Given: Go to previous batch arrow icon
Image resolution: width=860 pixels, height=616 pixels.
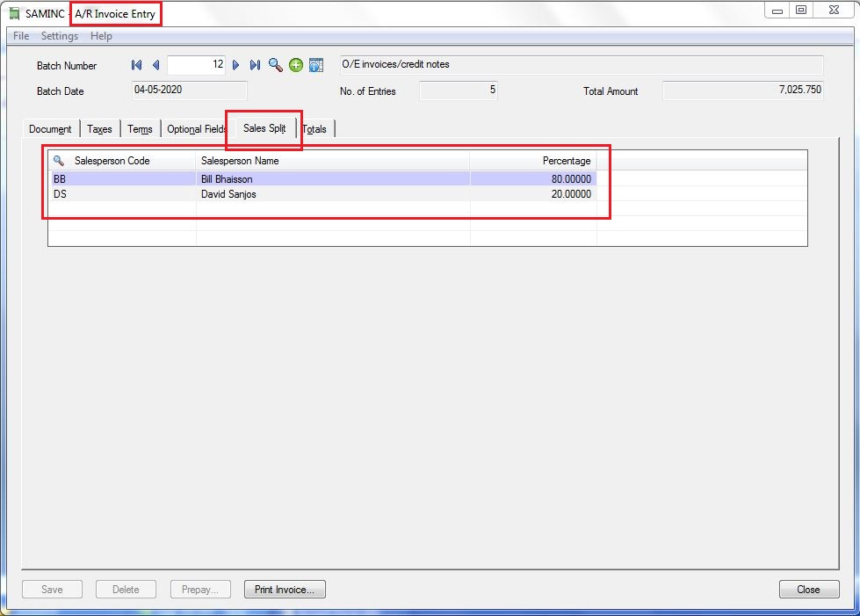Looking at the screenshot, I should (155, 65).
